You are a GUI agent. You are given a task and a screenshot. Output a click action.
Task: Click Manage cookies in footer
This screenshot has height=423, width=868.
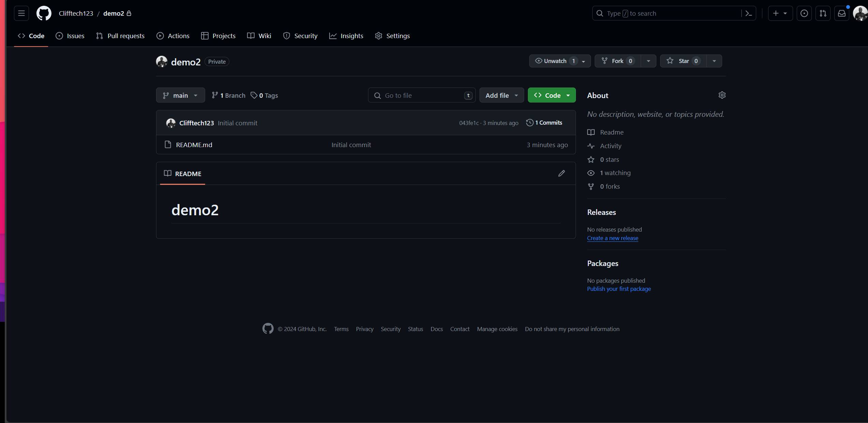[x=497, y=329]
